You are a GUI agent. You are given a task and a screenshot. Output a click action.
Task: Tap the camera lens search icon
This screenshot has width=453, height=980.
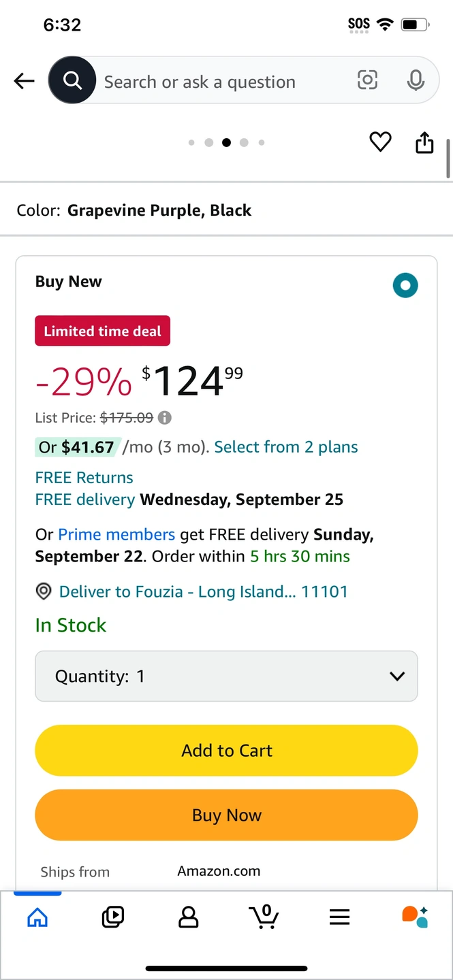click(367, 80)
